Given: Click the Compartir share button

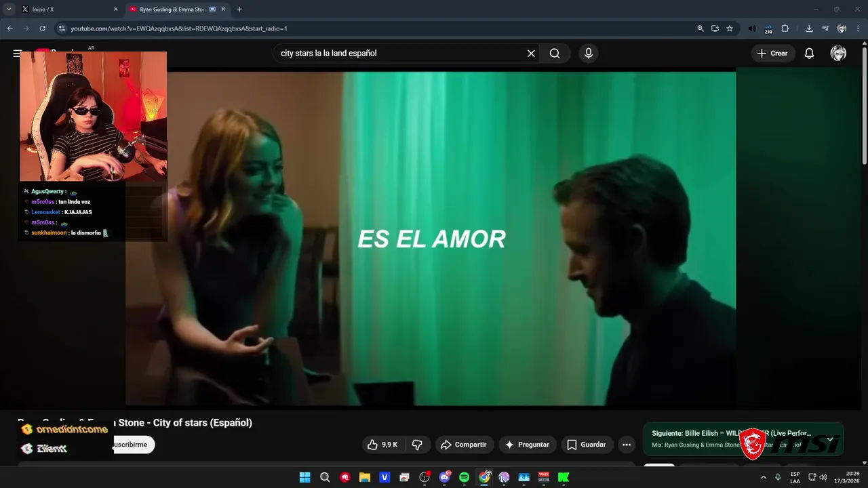Looking at the screenshot, I should [x=465, y=445].
